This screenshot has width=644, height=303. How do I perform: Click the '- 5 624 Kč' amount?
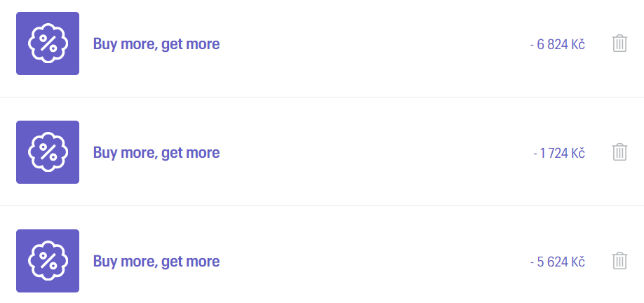tap(558, 262)
